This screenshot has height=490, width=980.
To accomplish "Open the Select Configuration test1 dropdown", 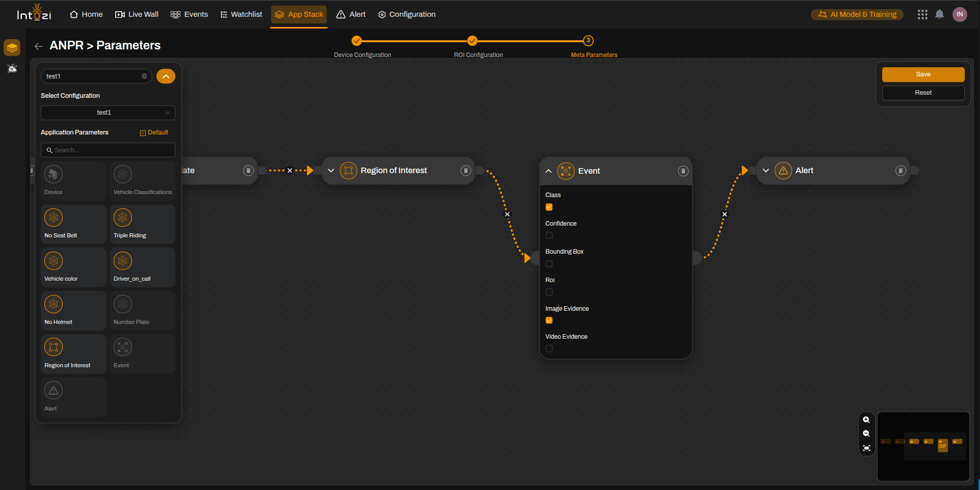I will point(108,113).
